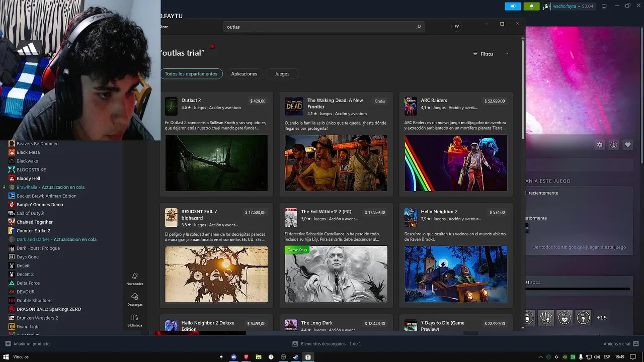Click the Vínculos taskbar toolbar label
Screen dimensions: 644x362
(x=21, y=357)
